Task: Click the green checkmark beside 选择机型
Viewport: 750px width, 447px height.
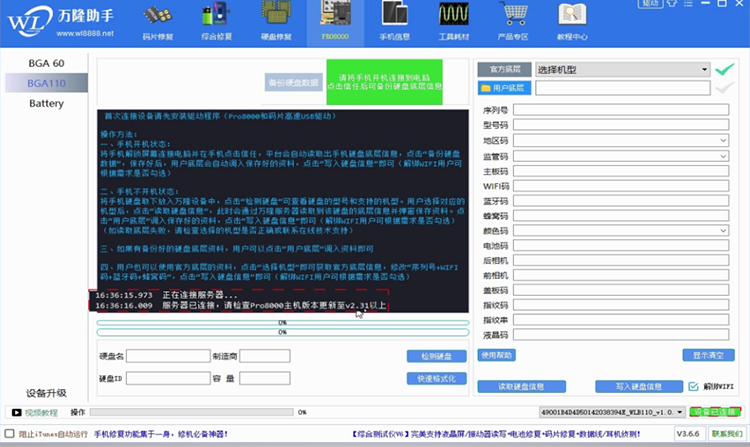Action: (725, 70)
